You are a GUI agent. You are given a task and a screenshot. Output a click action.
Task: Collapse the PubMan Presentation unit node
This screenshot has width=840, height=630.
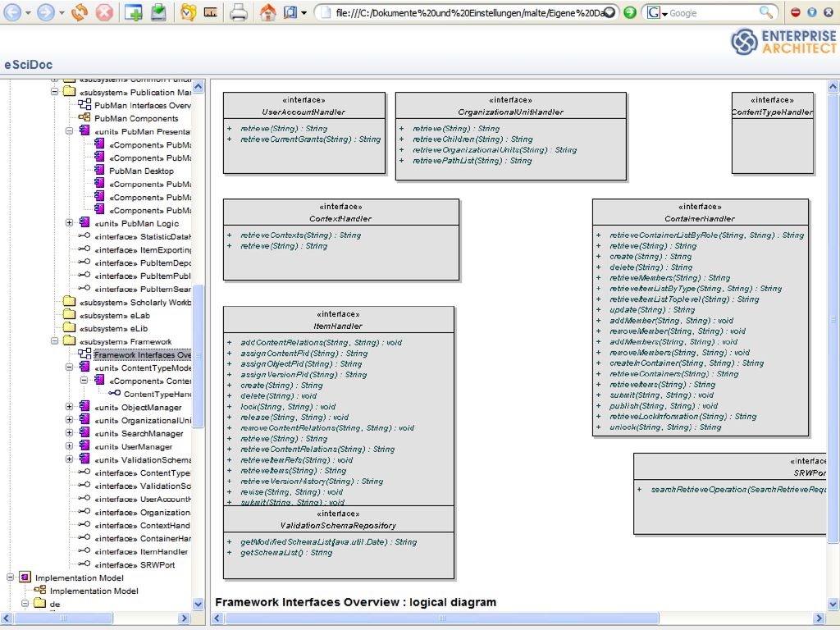pyautogui.click(x=69, y=130)
